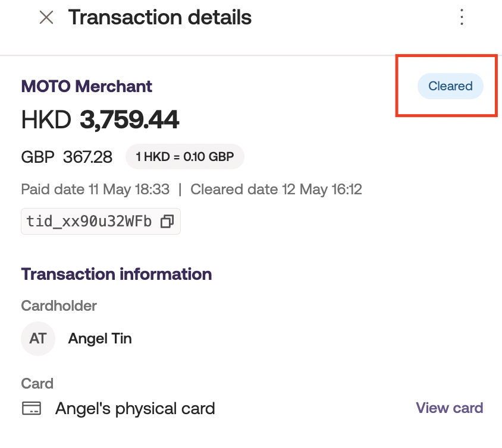Select the tid_xx90u32WFb transaction ID text
Screen dimensions: 502x448
89,222
